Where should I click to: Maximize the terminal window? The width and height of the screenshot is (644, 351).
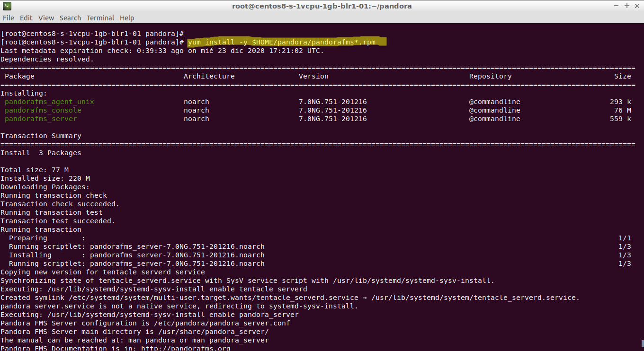click(627, 6)
